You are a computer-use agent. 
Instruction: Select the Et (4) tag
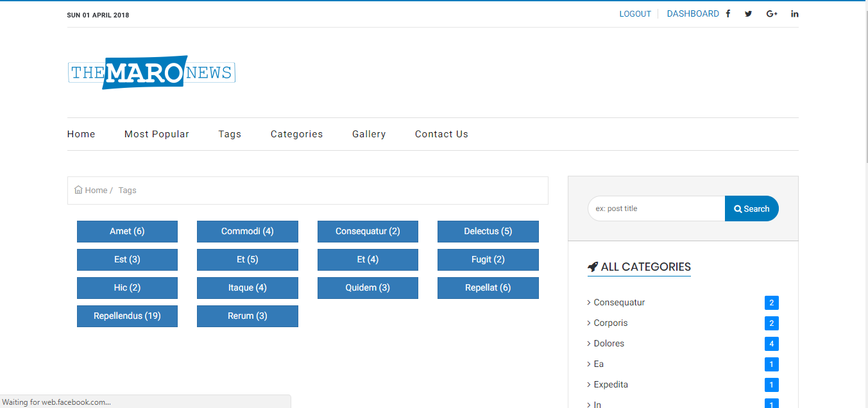click(368, 260)
